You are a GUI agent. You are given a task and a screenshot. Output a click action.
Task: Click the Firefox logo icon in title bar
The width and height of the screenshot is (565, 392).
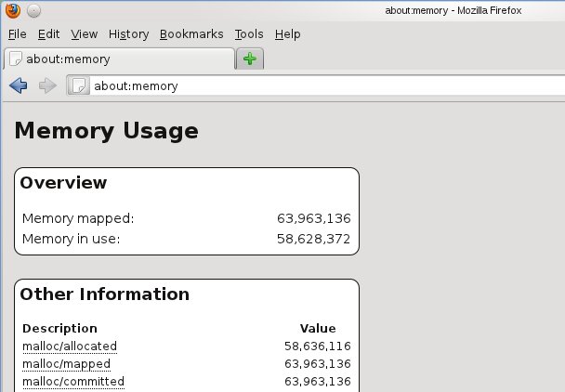tap(13, 10)
